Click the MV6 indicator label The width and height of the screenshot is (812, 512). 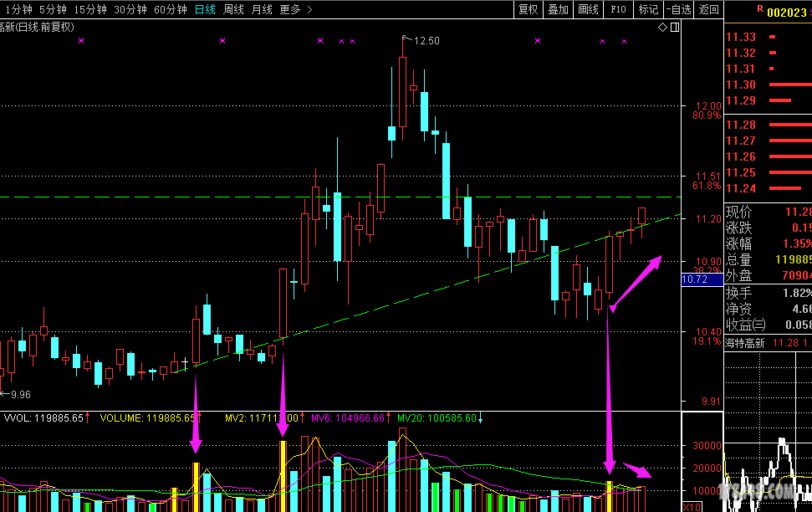click(348, 417)
